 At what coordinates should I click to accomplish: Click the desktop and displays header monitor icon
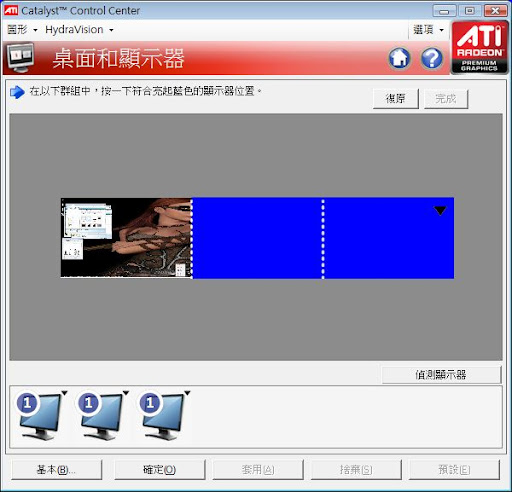20,58
